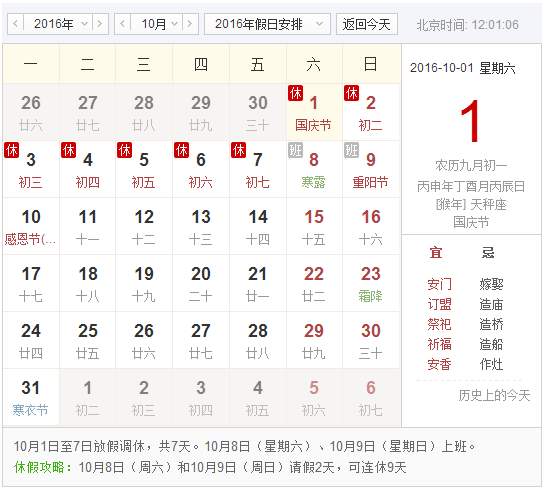This screenshot has width=547, height=490.
Task: Click the 丙申年丁酉月丙辰日 text
Action: (x=471, y=187)
